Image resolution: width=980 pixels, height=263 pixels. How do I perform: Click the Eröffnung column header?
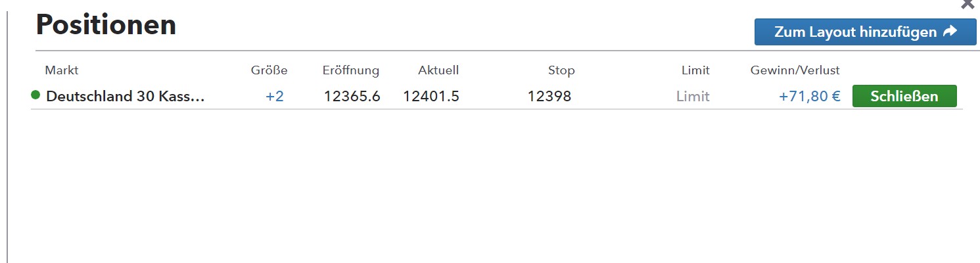coord(350,70)
